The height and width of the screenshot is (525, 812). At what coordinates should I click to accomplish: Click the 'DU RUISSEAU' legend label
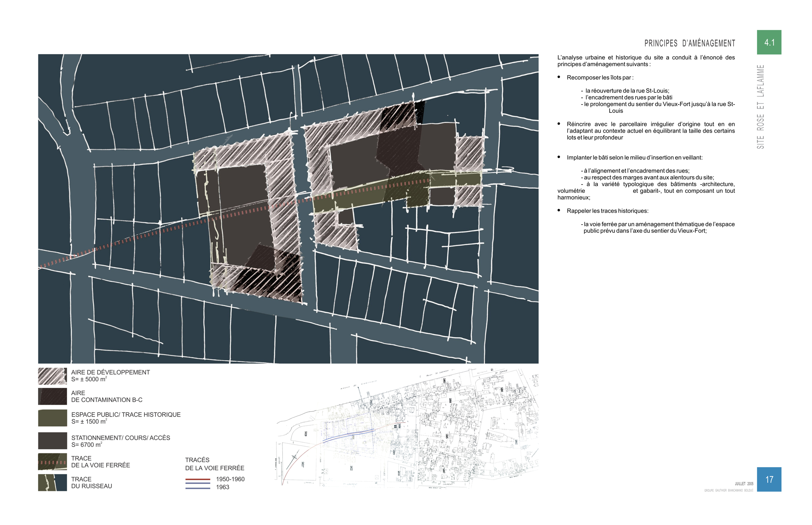(x=92, y=486)
